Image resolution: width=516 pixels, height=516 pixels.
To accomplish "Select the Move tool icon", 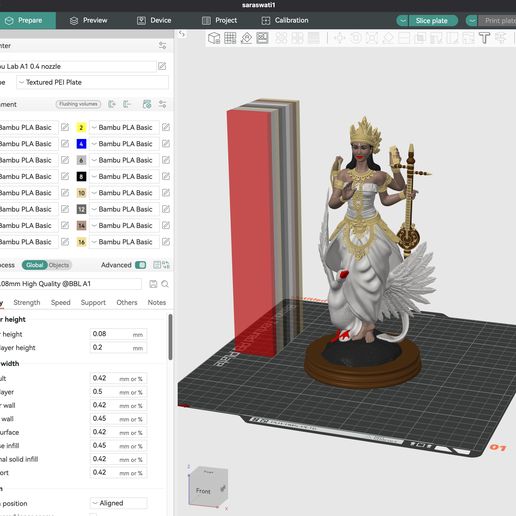I will pos(339,38).
